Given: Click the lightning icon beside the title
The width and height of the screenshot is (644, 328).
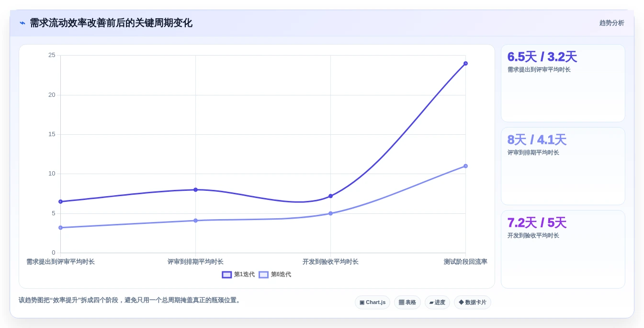Looking at the screenshot, I should [x=23, y=23].
